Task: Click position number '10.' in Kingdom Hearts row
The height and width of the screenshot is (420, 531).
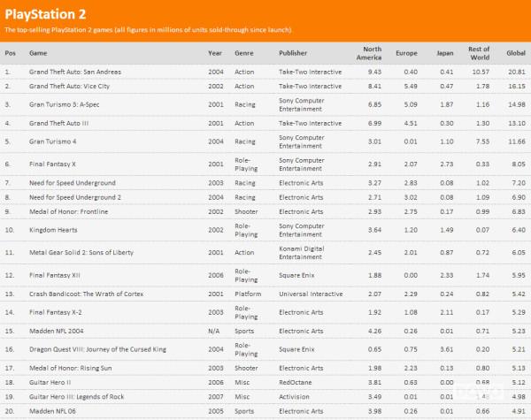Action: pyautogui.click(x=10, y=230)
